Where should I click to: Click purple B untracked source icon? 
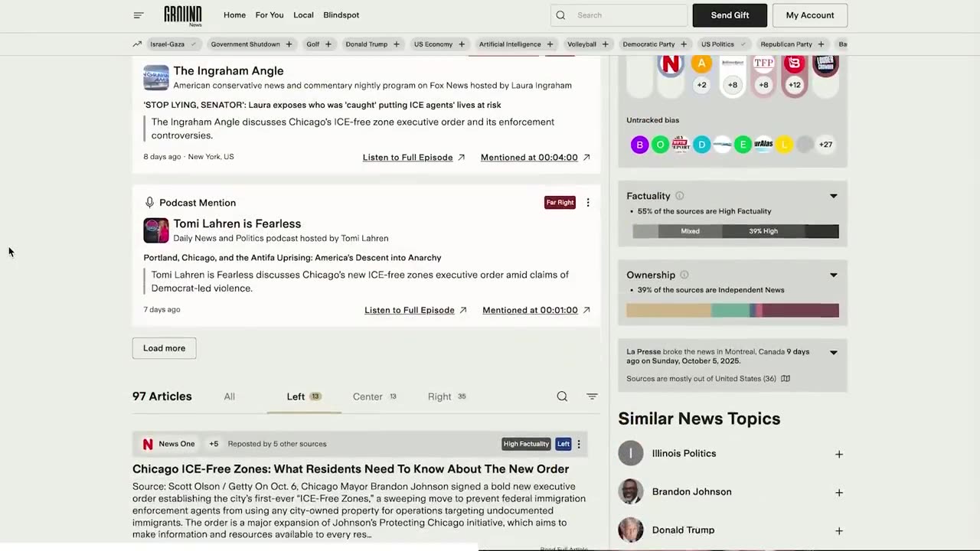(639, 144)
